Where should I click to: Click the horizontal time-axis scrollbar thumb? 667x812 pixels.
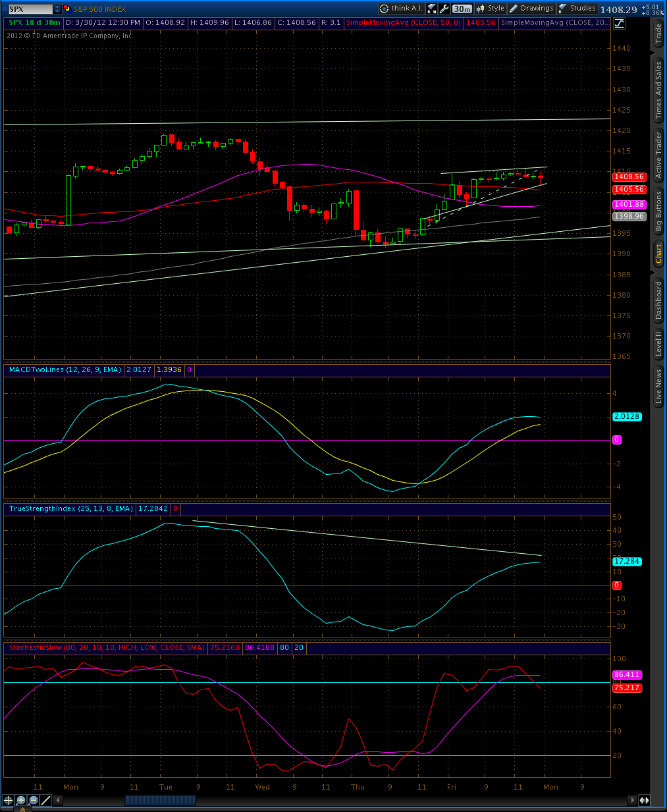point(160,800)
